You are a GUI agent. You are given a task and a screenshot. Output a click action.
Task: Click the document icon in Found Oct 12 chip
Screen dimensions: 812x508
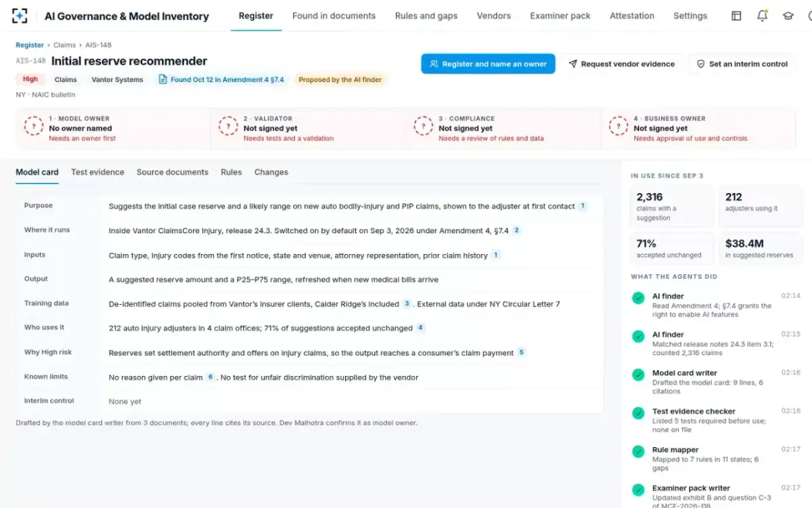[162, 79]
